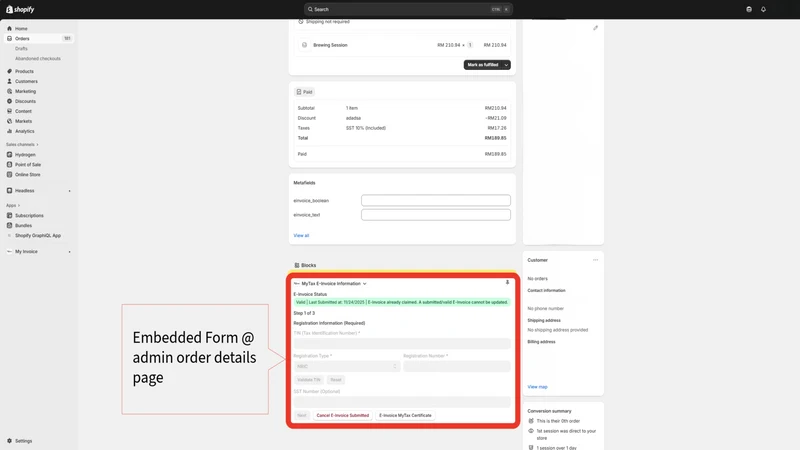Open Abandoned checkouts
This screenshot has width=800, height=450.
pos(38,59)
